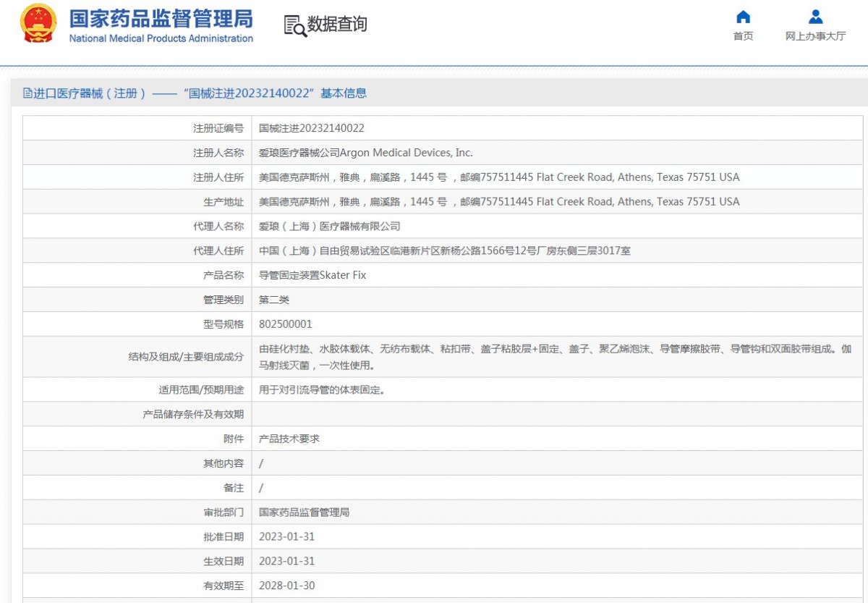868x603 pixels.
Task: Click the national emblem logo
Action: pyautogui.click(x=38, y=24)
